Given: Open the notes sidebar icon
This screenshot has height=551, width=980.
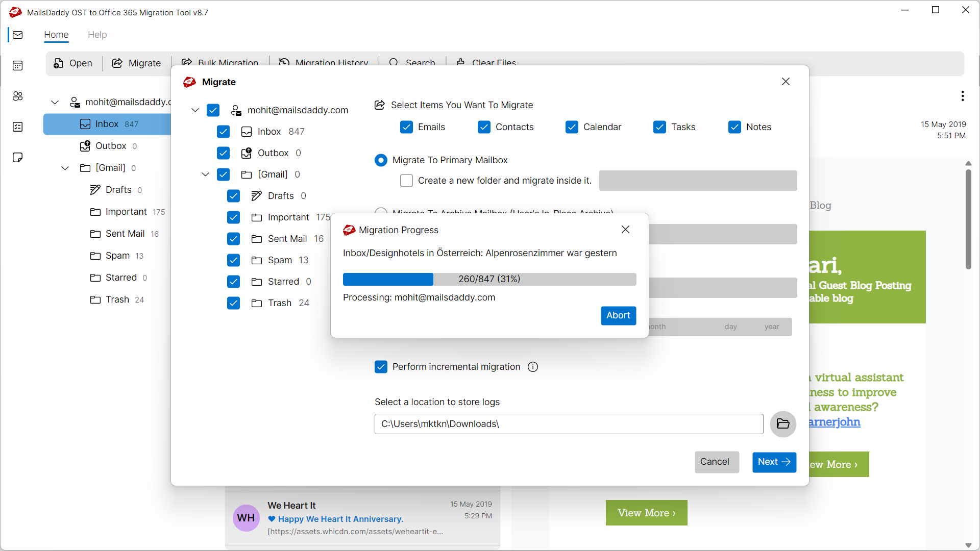Looking at the screenshot, I should point(18,157).
